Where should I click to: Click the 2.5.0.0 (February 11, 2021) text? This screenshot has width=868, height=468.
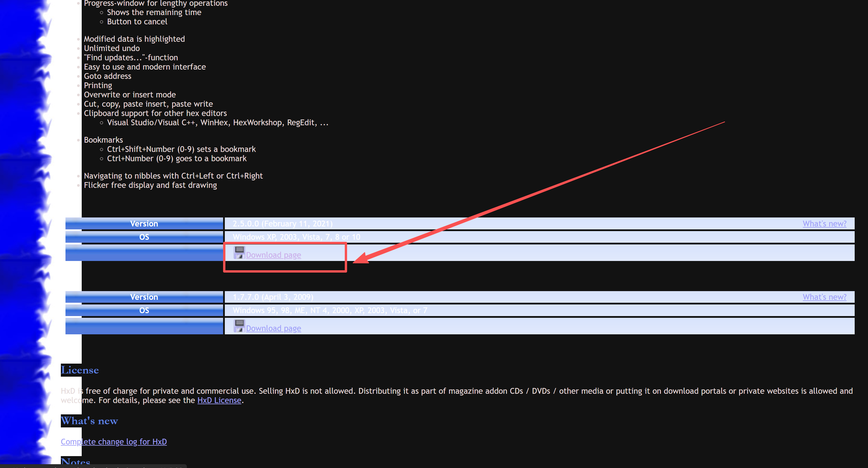click(282, 224)
